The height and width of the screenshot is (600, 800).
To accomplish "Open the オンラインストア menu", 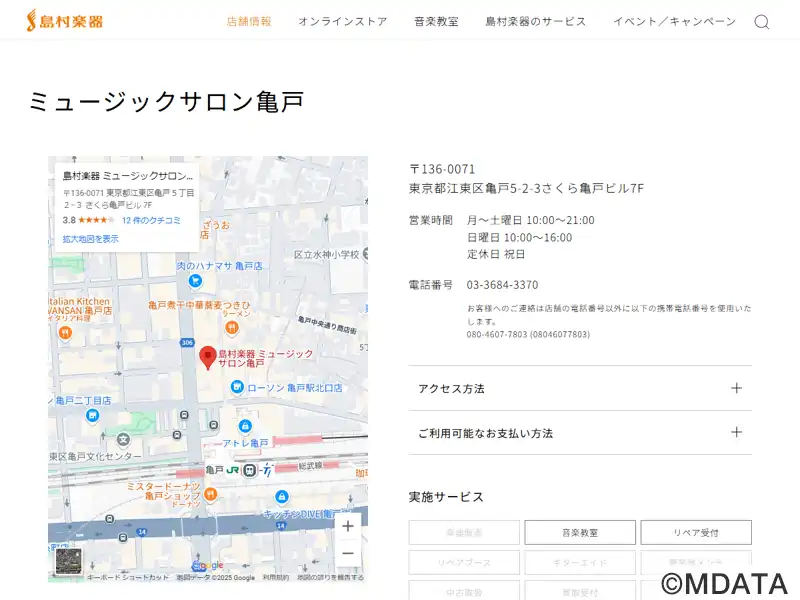I will click(x=342, y=21).
